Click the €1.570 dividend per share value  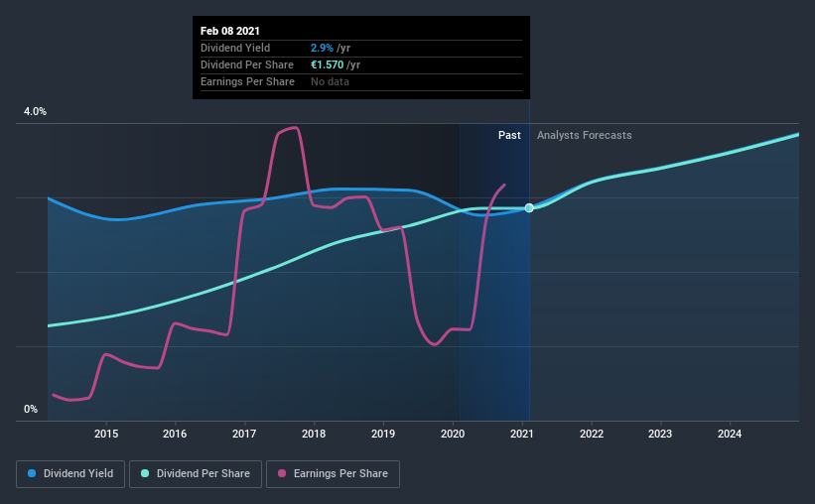327,64
